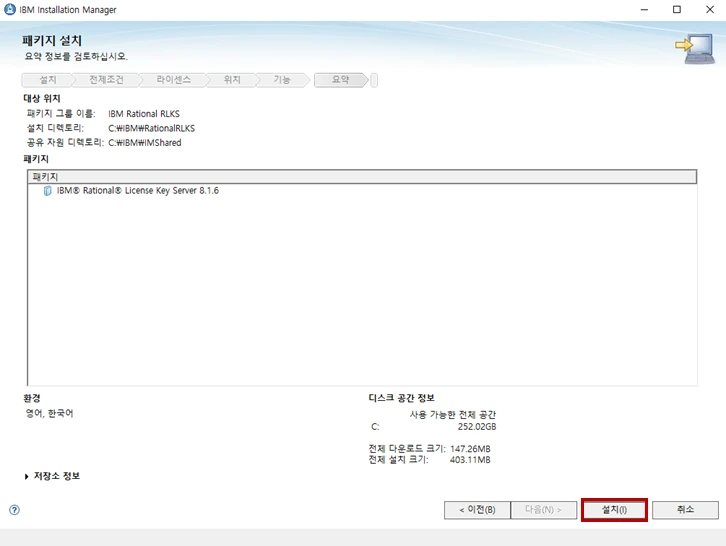Go back using the < 이전(B) button
The height and width of the screenshot is (546, 726).
pyautogui.click(x=477, y=510)
